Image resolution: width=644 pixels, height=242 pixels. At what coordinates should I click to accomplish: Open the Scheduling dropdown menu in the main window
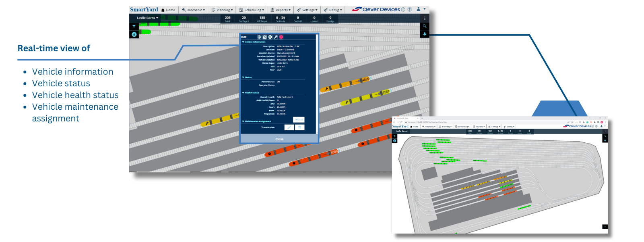(252, 10)
